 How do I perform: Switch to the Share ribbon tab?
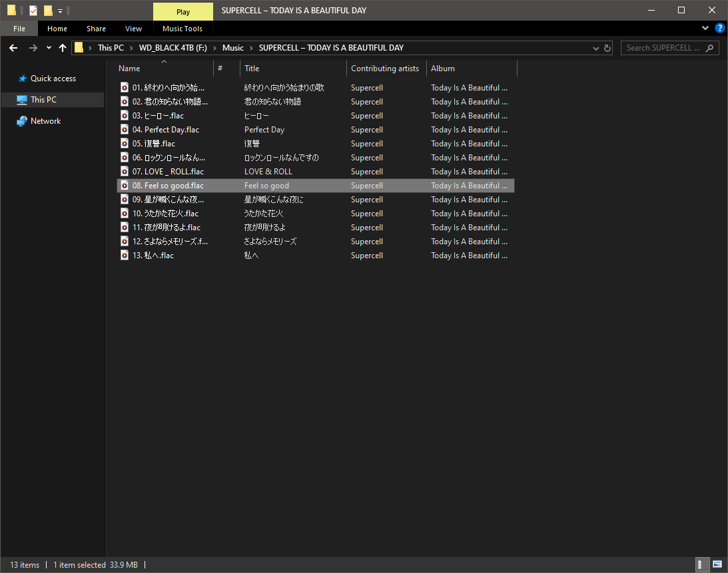[96, 29]
